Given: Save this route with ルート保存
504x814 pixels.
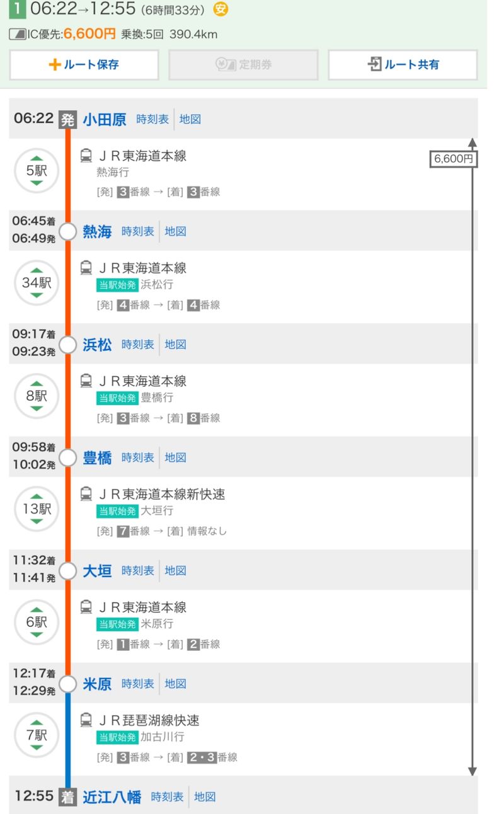Looking at the screenshot, I should coord(84,64).
